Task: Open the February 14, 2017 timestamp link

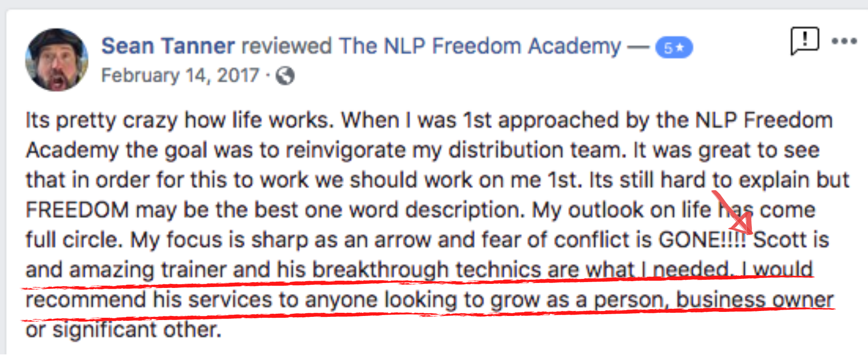Action: coord(180,75)
